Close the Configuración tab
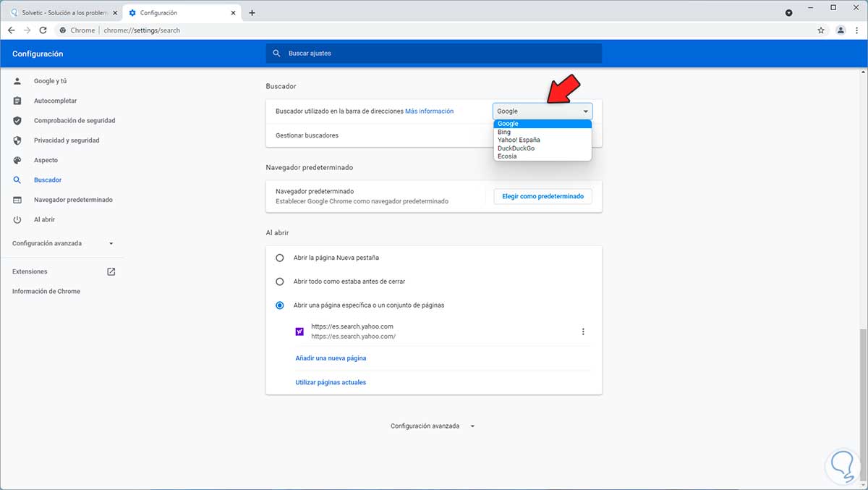 (232, 13)
